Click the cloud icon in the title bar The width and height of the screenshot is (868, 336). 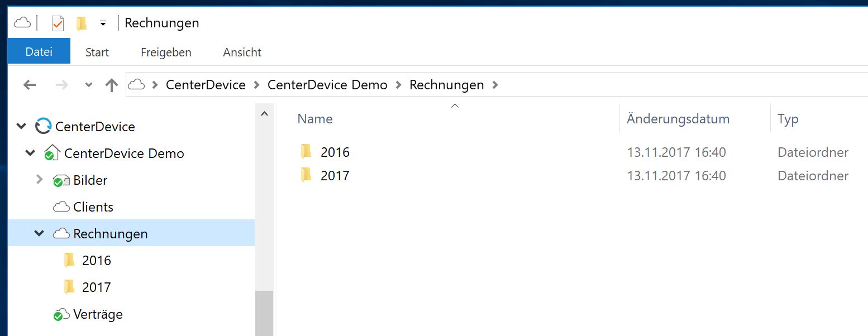coord(22,23)
